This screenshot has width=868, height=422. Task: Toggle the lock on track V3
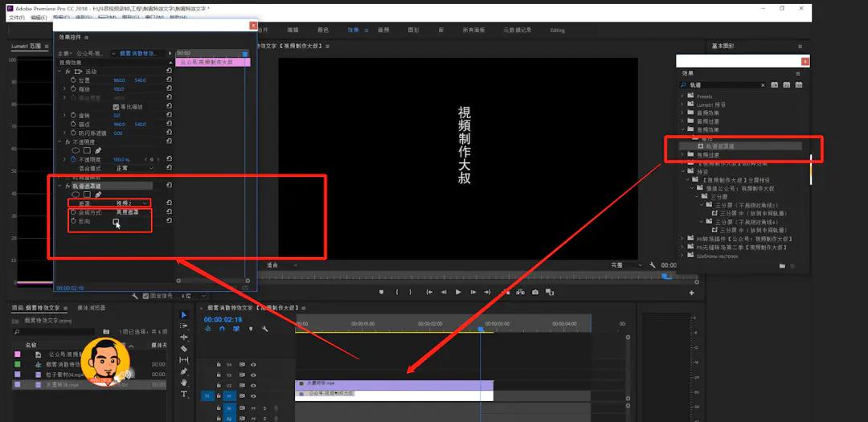click(x=219, y=375)
